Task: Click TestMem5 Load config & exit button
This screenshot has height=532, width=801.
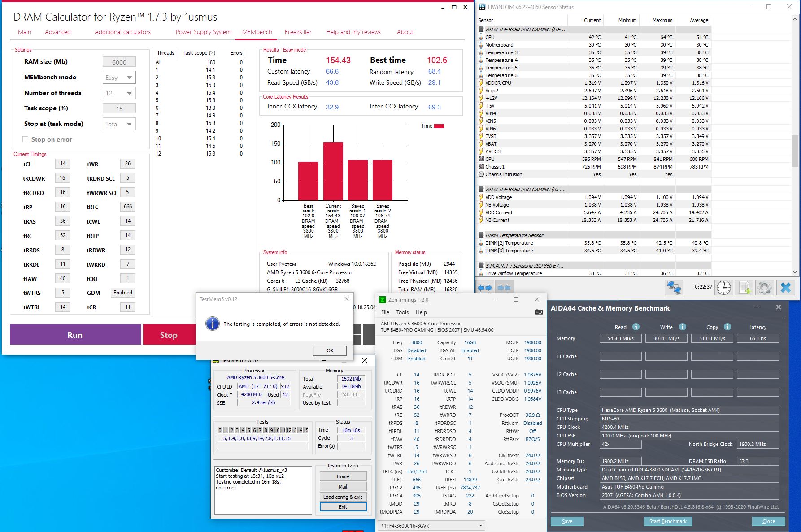Action: tap(343, 497)
